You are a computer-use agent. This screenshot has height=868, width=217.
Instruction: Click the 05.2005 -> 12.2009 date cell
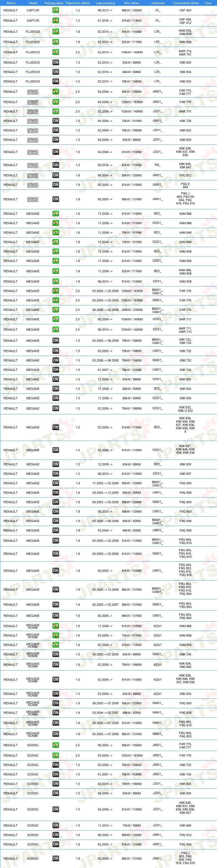pyautogui.click(x=105, y=590)
